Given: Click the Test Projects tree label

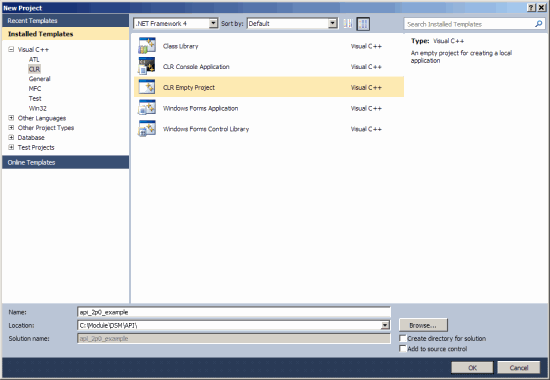Looking at the screenshot, I should [x=36, y=147].
